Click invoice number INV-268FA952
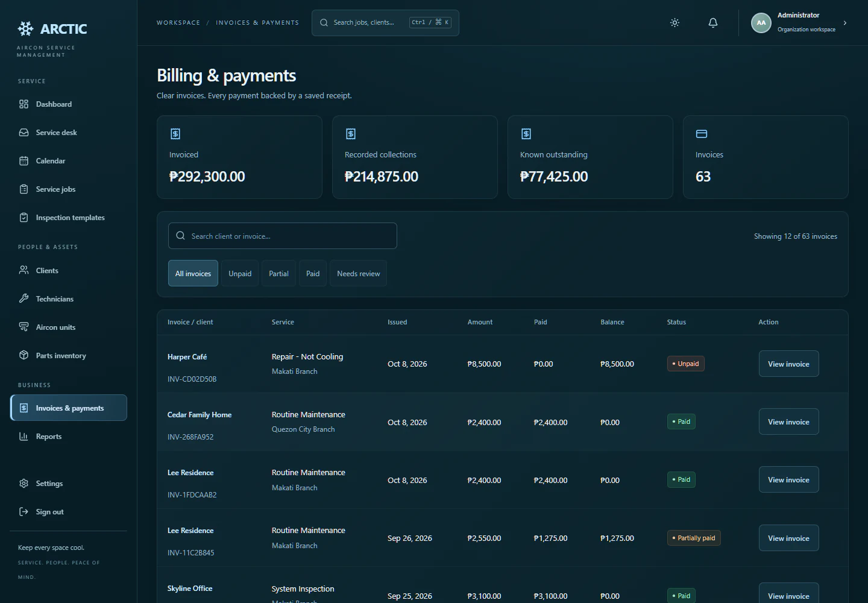The width and height of the screenshot is (868, 603). pos(190,437)
